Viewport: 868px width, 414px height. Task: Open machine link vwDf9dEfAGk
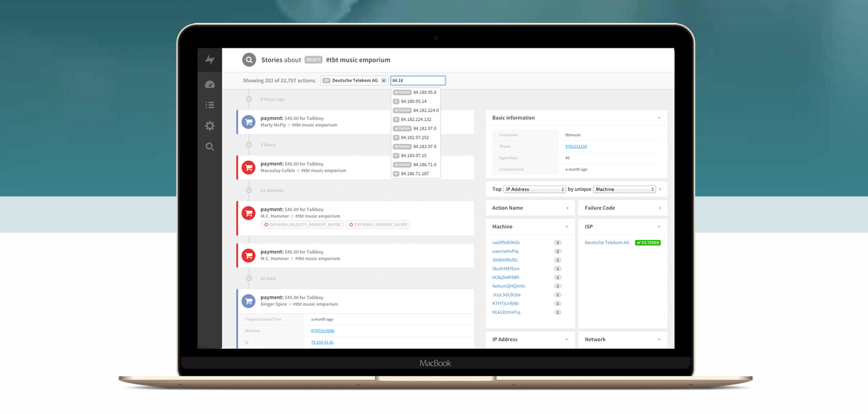506,242
